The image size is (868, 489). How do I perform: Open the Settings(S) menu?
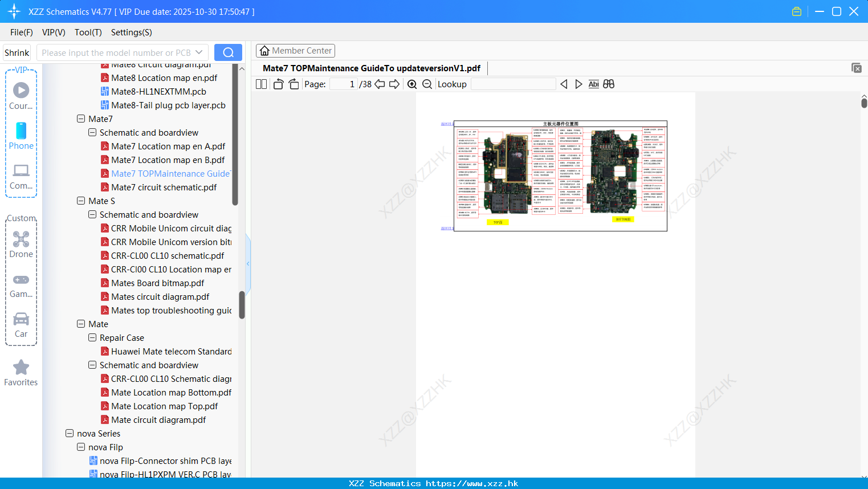(x=132, y=32)
